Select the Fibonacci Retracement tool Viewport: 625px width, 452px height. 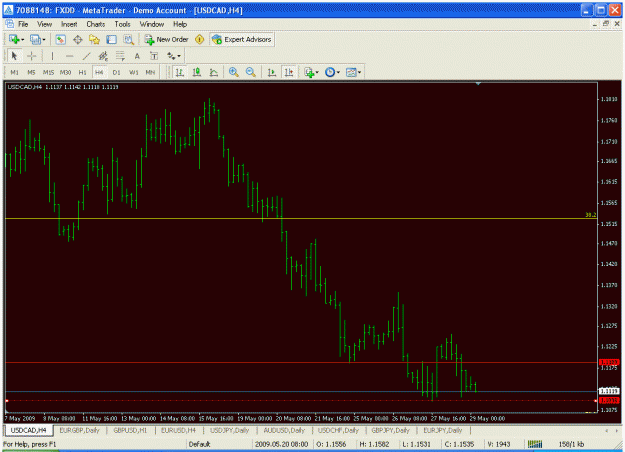point(120,56)
